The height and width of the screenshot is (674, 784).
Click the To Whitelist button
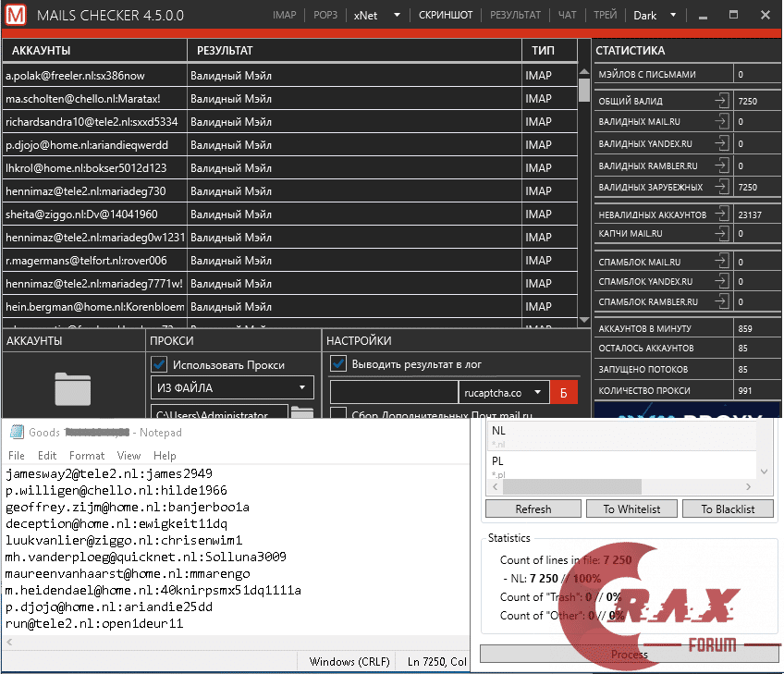631,509
